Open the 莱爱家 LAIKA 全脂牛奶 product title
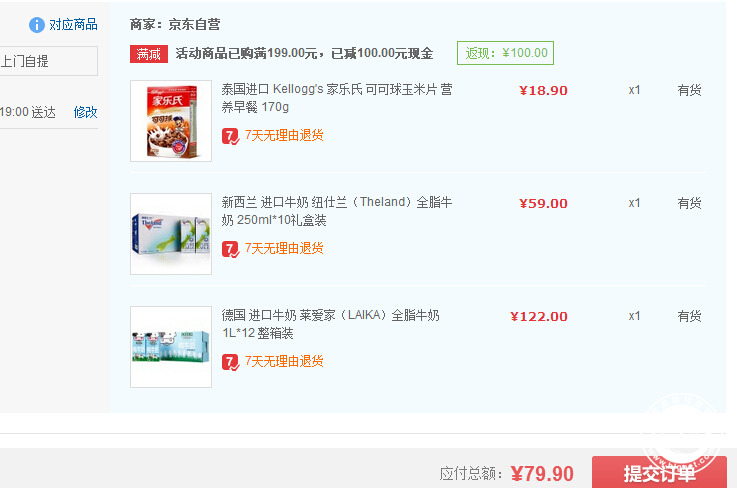 330,324
